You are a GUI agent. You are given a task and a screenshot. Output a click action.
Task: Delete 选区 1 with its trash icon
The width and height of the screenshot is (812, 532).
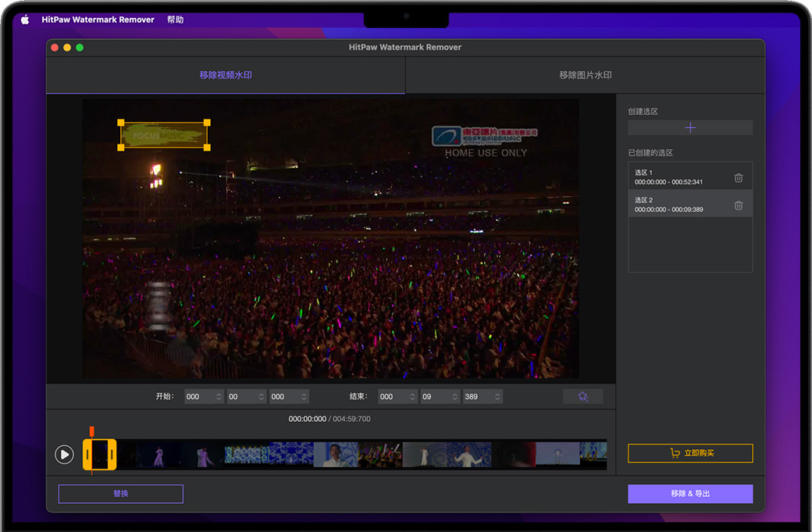coord(739,178)
